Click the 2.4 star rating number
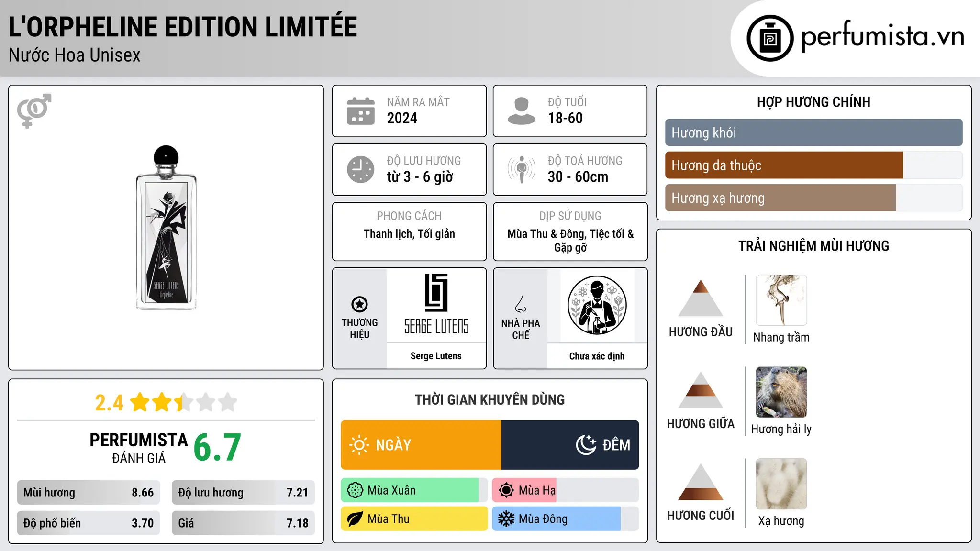 click(x=109, y=403)
